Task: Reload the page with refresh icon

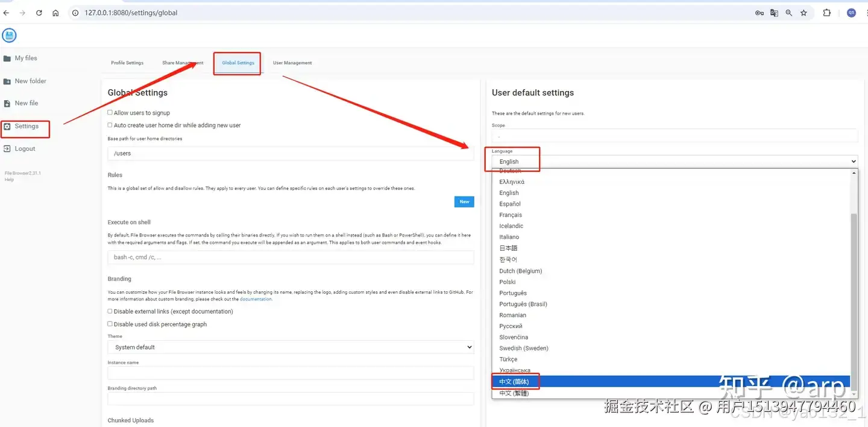Action: tap(39, 13)
